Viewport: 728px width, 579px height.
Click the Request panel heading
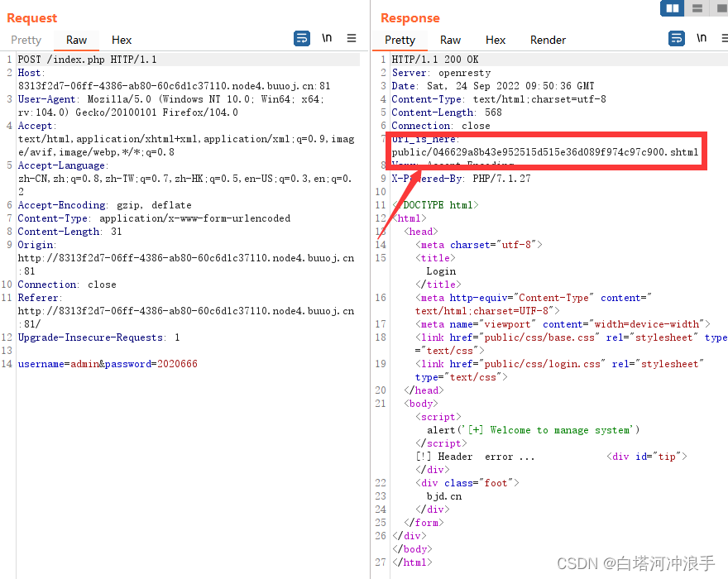tap(32, 18)
